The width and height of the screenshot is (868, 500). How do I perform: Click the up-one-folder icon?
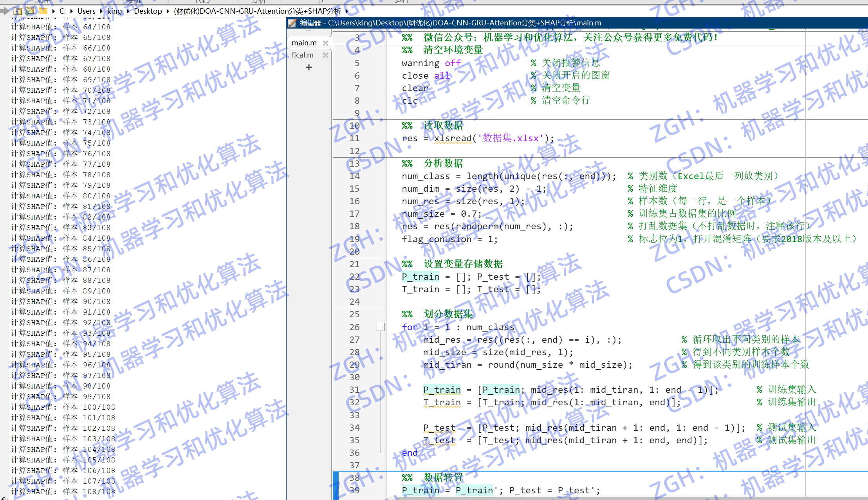(x=17, y=11)
